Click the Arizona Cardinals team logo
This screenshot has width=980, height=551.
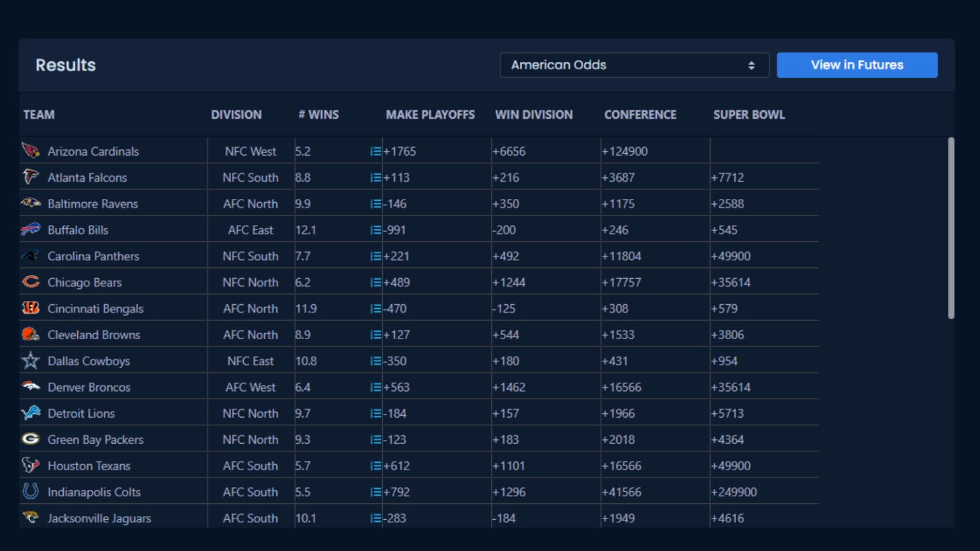(x=30, y=151)
